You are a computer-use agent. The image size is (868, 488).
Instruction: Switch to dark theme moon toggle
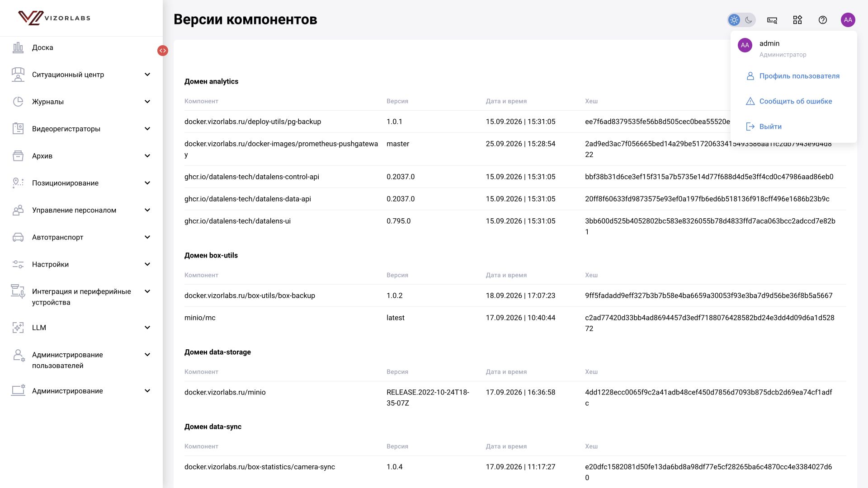point(749,20)
